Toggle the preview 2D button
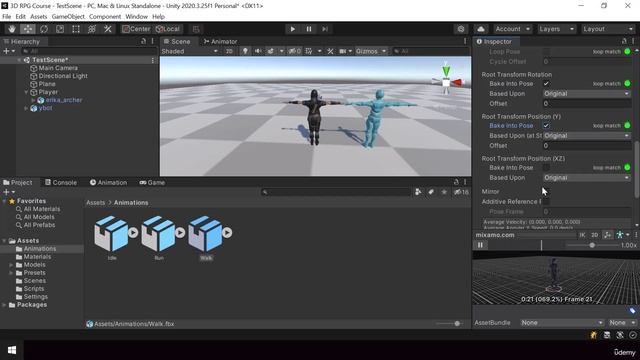640x360 pixels. 595,235
